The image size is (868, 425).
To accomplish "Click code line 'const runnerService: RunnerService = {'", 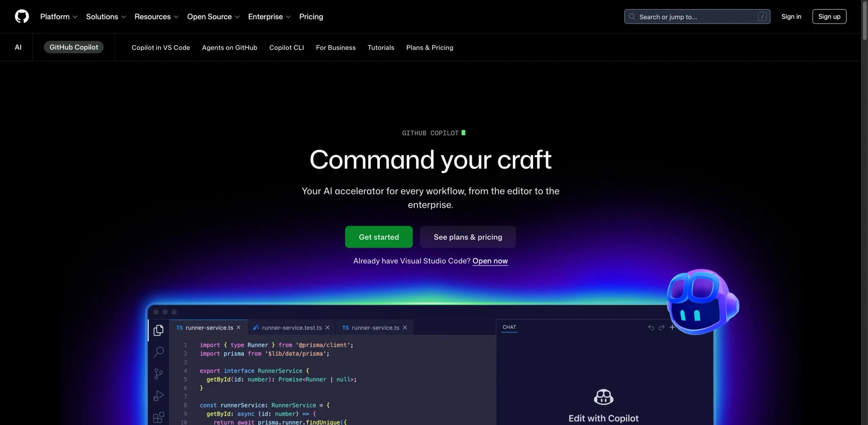I will tap(264, 405).
